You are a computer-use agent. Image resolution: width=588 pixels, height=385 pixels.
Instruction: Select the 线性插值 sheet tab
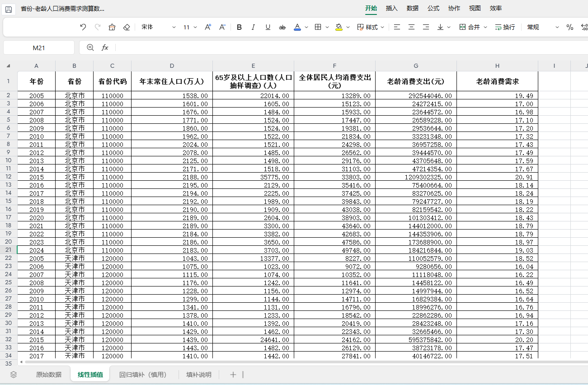tap(90, 375)
